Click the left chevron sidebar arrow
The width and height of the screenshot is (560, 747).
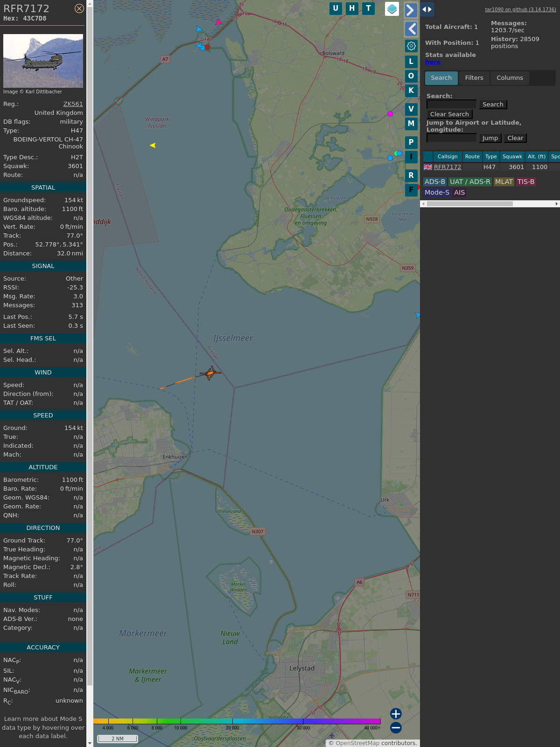(x=411, y=29)
